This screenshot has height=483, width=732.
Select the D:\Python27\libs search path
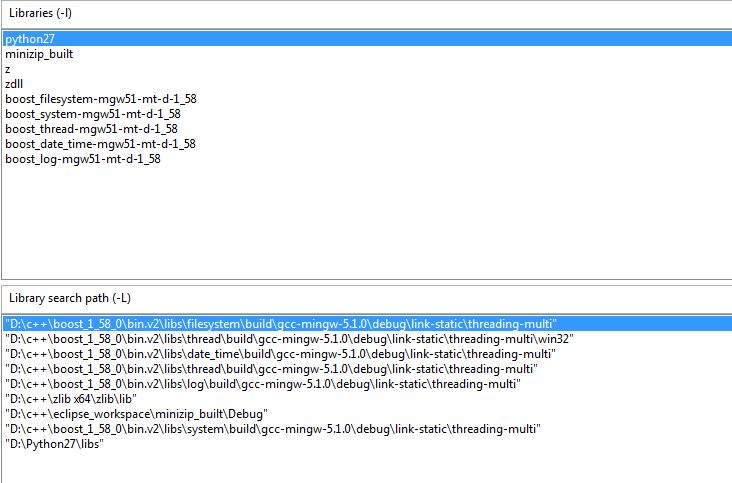click(54, 443)
